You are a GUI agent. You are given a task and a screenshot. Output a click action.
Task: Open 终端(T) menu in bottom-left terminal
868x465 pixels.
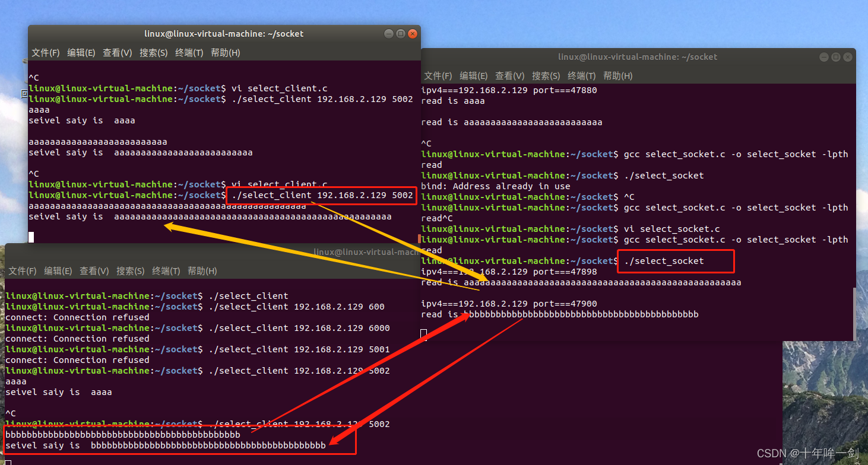point(166,271)
